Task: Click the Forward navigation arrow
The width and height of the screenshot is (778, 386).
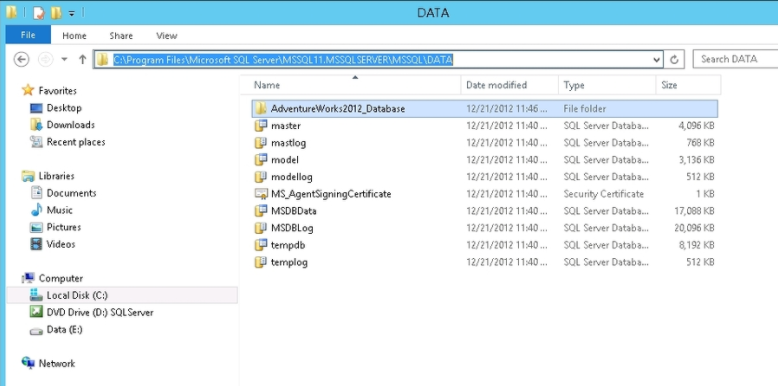Action: [46, 60]
